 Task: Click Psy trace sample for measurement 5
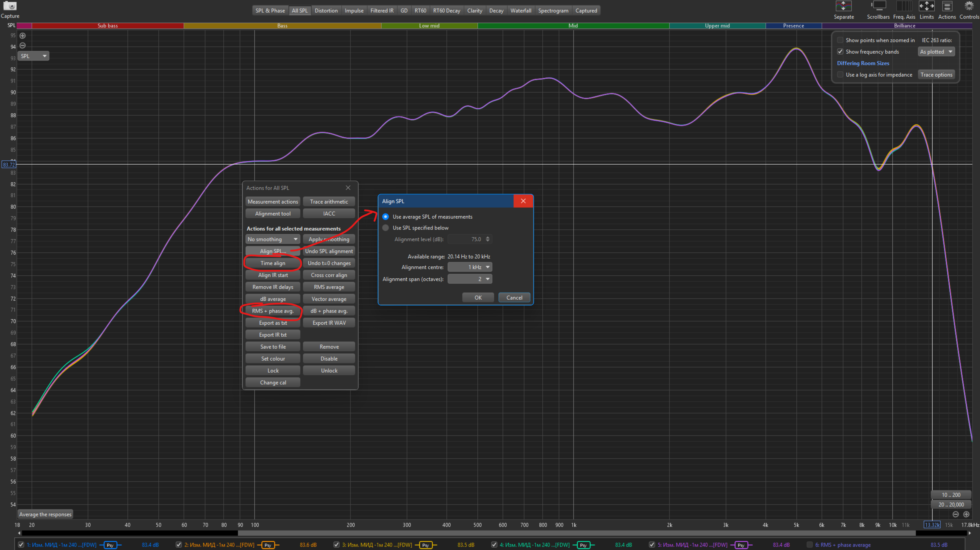click(741, 545)
